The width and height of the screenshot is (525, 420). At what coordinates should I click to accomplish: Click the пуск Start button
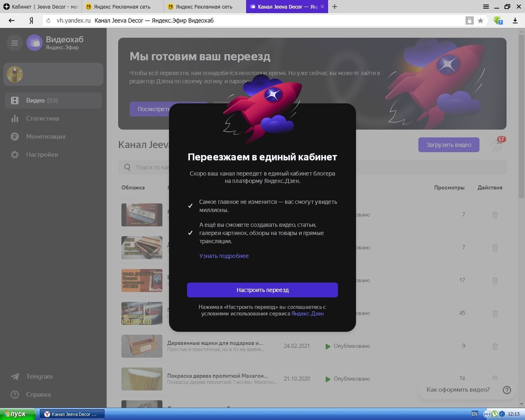tap(18, 414)
